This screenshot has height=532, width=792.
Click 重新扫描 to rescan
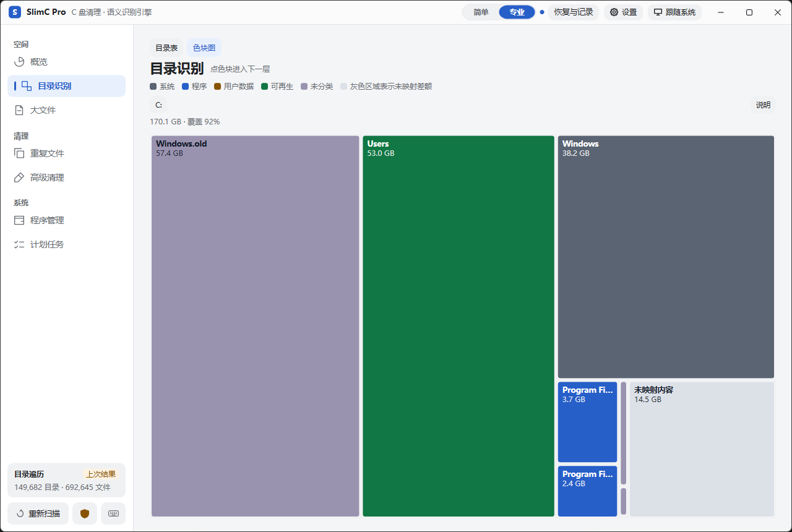coord(38,513)
